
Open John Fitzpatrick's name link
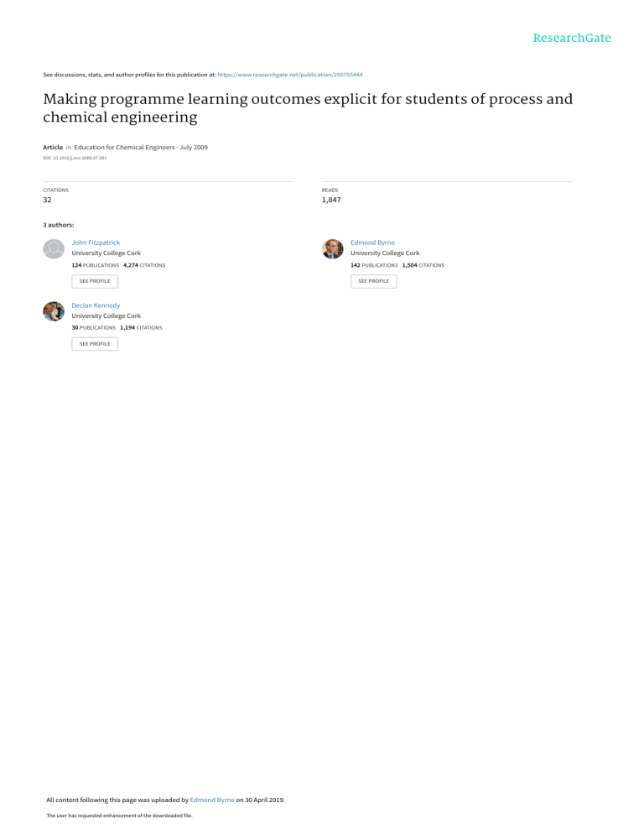pos(96,242)
